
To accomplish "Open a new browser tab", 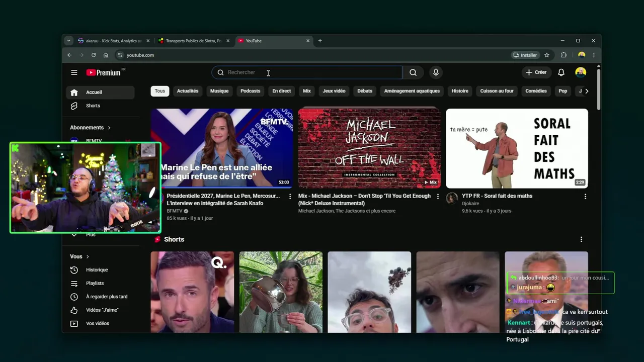I will 320,41.
